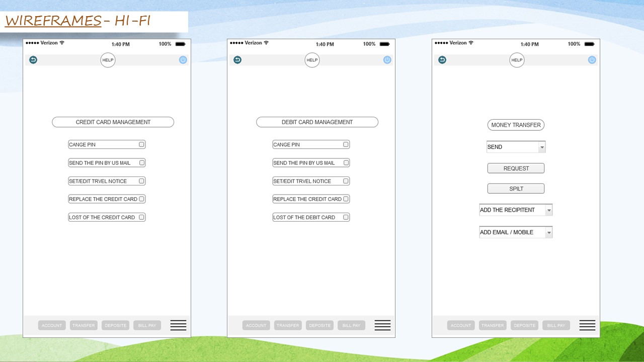Select ACCOUNT tab on Credit Card screen
Image resolution: width=644 pixels, height=362 pixels.
pyautogui.click(x=52, y=325)
